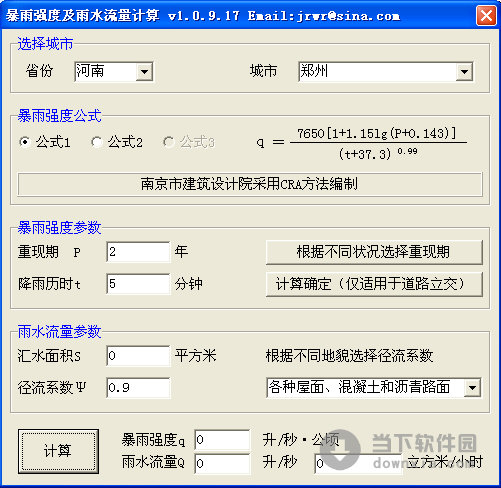
Task: Click the 选择城市 group title
Action: coord(45,44)
